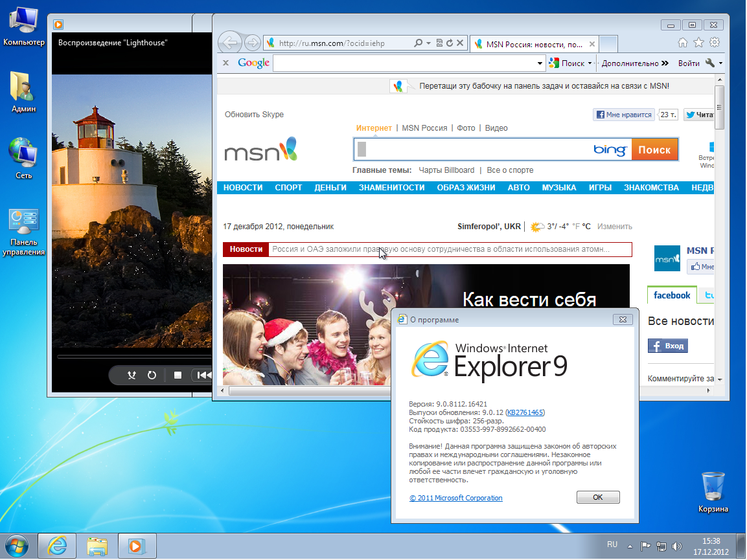Open KB2761465 update link
This screenshot has height=560, width=747.
coord(525,412)
